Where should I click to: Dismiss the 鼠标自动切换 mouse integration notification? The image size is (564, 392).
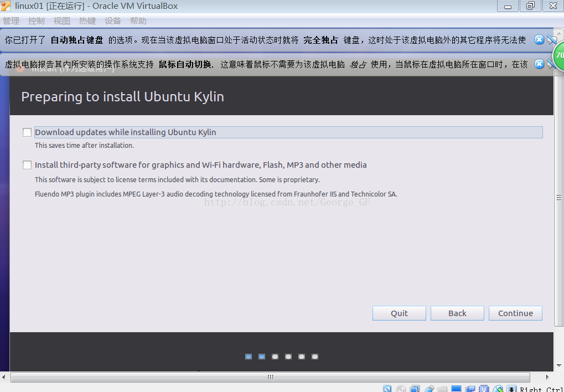click(x=539, y=64)
